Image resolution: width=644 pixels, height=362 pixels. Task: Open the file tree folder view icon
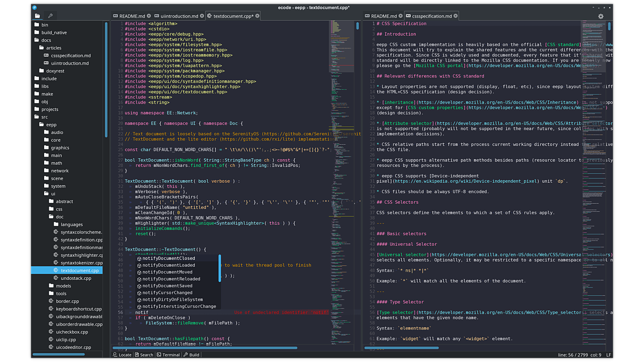click(x=37, y=16)
